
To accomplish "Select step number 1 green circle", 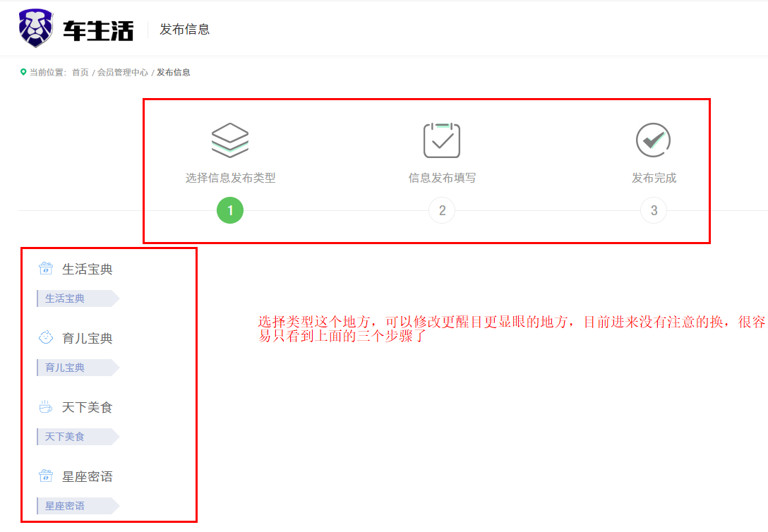I will 230,210.
